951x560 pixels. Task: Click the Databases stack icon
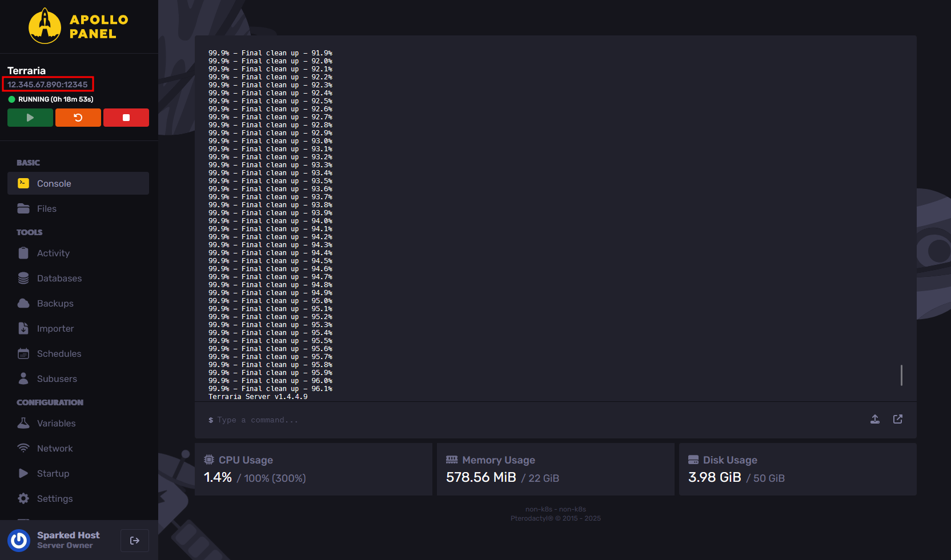tap(23, 278)
